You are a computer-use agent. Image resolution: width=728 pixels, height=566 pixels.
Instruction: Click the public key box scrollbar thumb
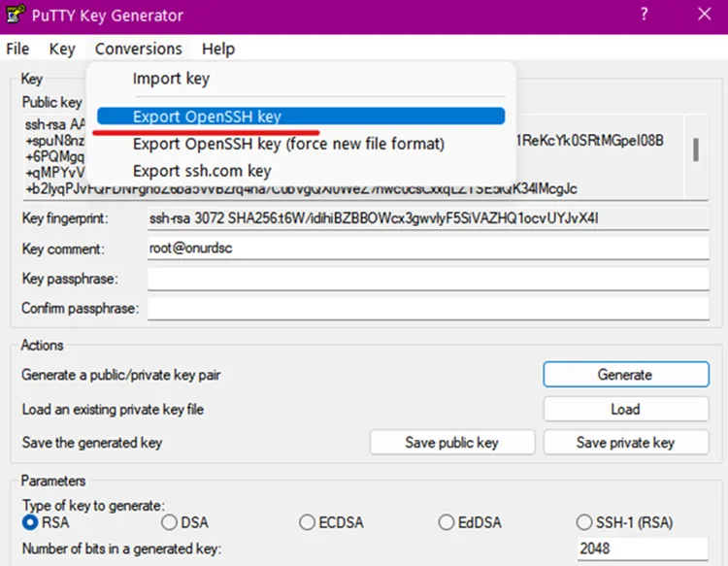click(x=696, y=150)
